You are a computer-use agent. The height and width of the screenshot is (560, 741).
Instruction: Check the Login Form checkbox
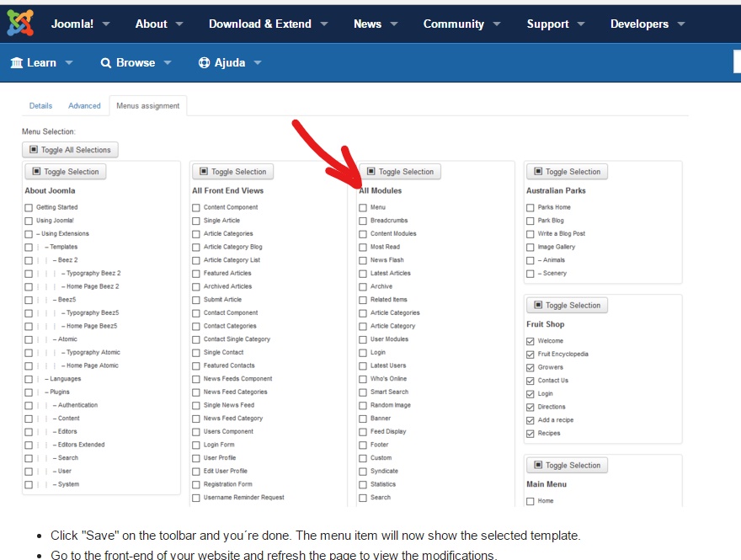pyautogui.click(x=196, y=445)
